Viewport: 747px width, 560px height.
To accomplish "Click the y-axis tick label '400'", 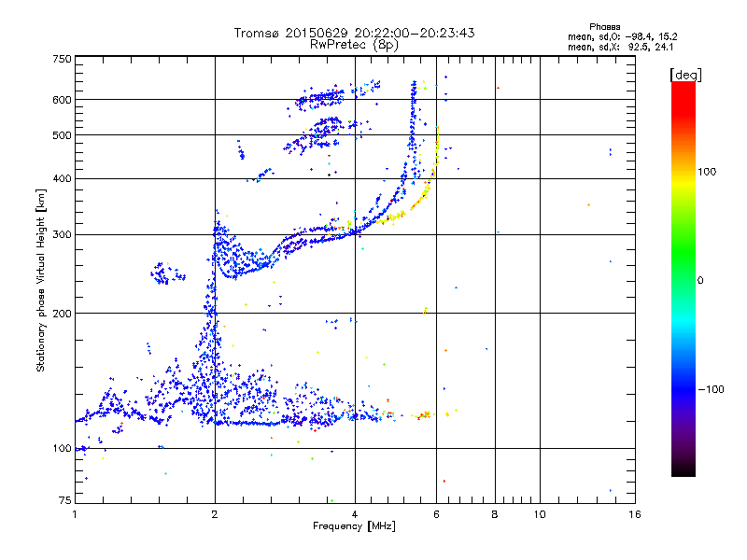I will point(62,179).
